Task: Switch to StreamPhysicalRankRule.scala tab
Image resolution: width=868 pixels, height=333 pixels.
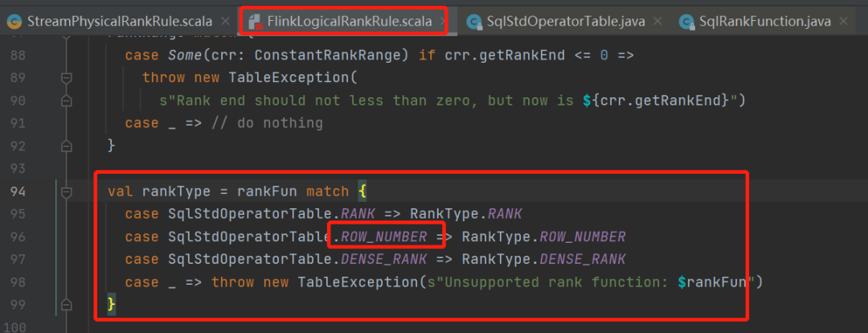Action: pos(120,22)
